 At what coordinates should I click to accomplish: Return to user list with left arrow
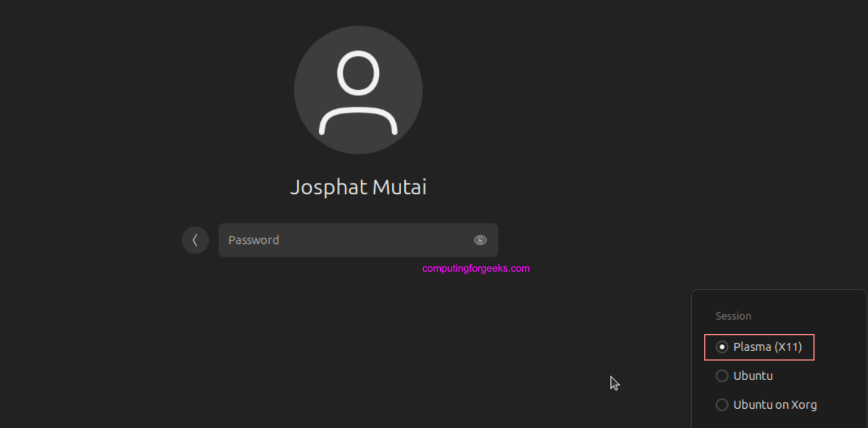click(x=195, y=240)
